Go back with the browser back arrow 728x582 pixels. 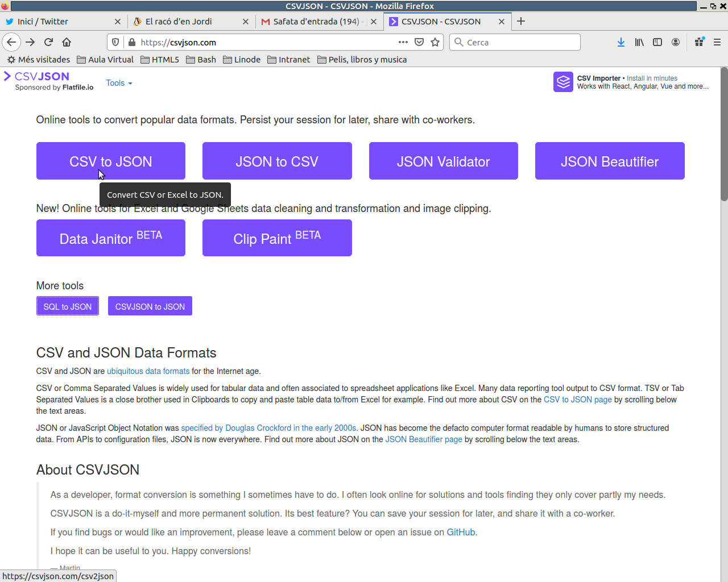click(11, 42)
